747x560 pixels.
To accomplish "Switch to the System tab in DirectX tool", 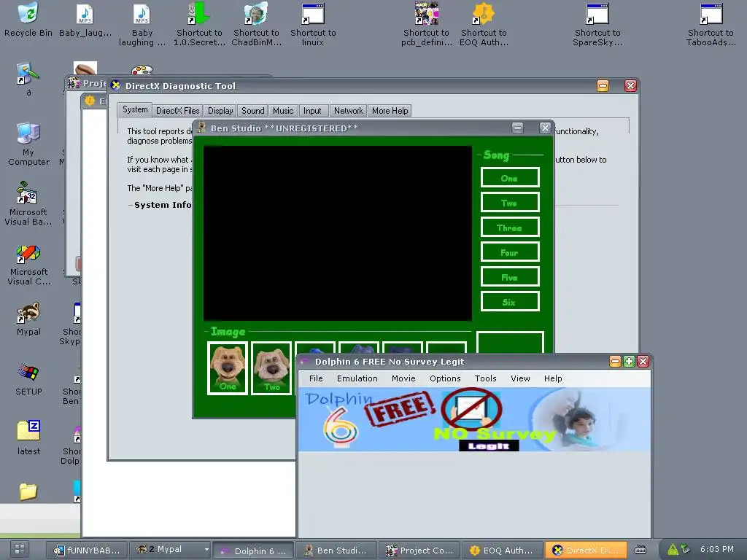I will point(135,109).
